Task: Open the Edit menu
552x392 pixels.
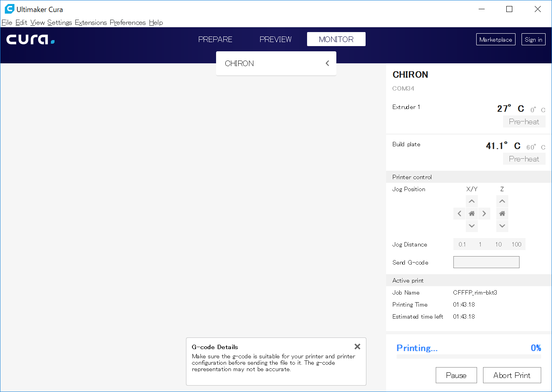Action: [x=21, y=22]
